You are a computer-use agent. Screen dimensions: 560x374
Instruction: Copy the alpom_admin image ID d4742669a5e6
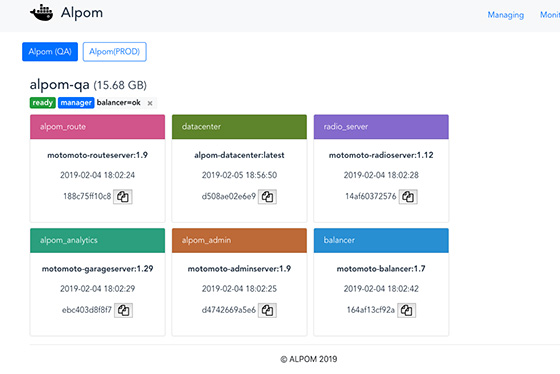click(x=268, y=310)
